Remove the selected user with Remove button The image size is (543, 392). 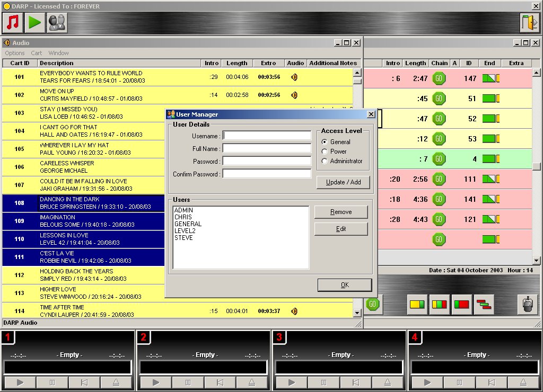coord(341,212)
